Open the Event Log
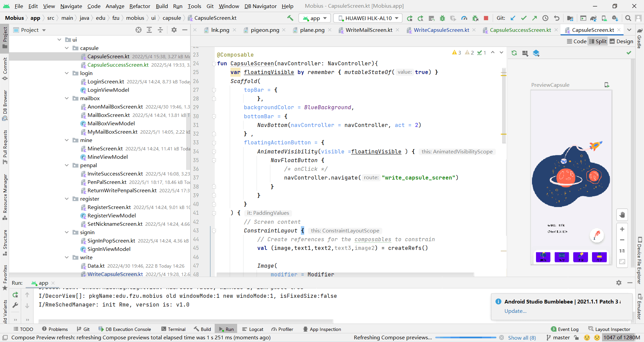The image size is (644, 342). tap(565, 329)
